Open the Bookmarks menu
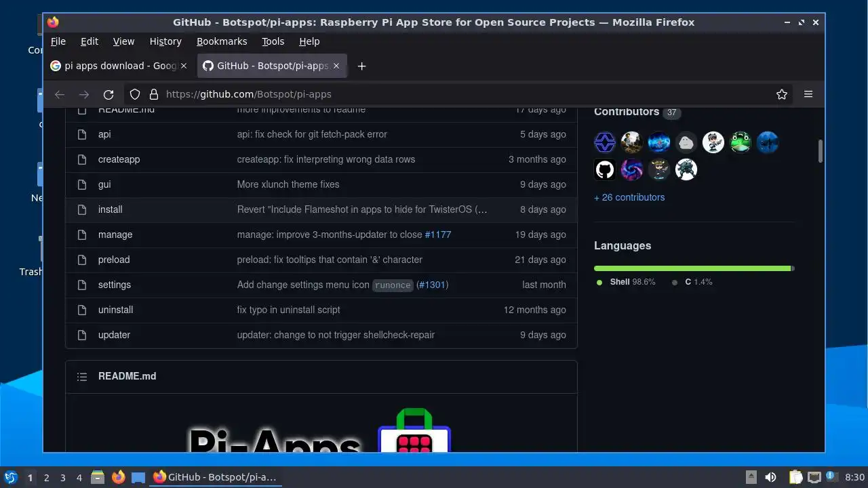Screen dimensions: 868x488 222,41
